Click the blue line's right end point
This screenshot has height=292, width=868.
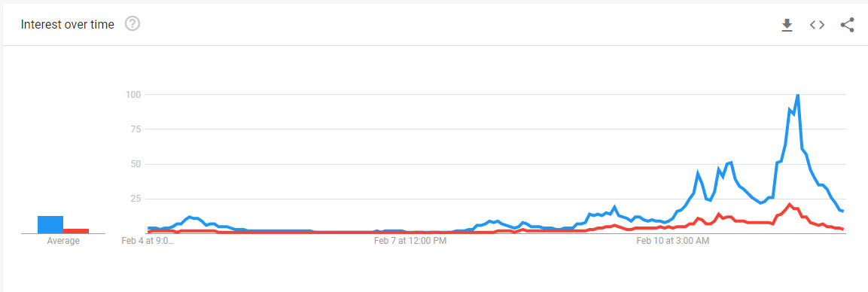pos(842,211)
